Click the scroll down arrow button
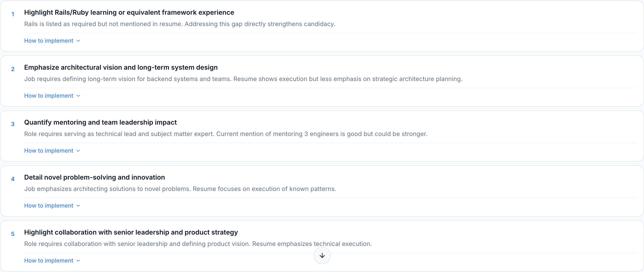 click(322, 255)
